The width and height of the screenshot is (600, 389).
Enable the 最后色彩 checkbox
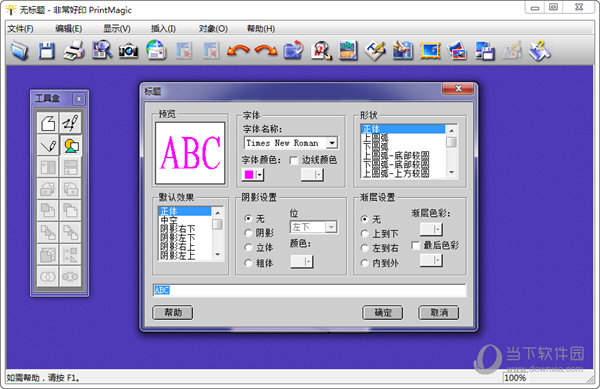point(416,245)
